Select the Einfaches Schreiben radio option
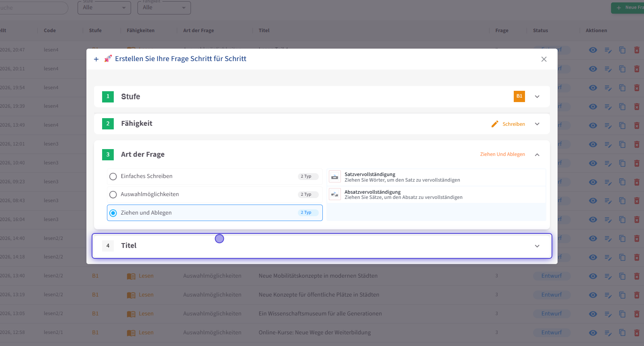This screenshot has width=644, height=346. pos(113,176)
